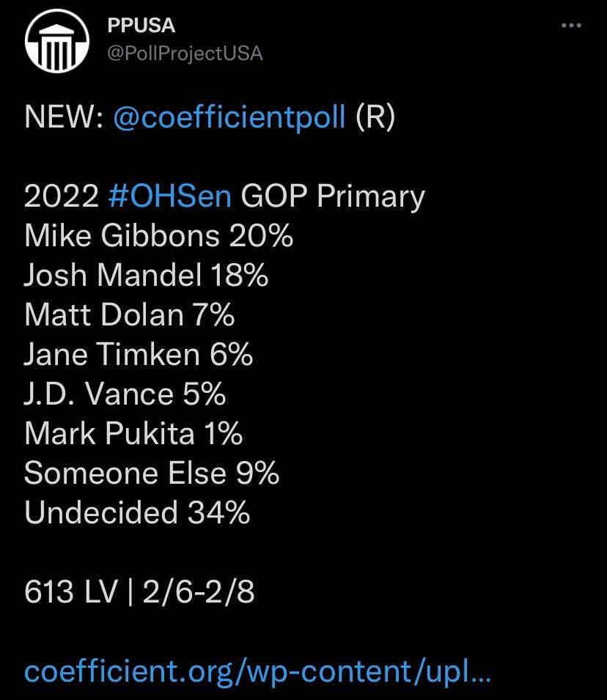Follow the coefficient.org/wp-content link

[x=258, y=672]
